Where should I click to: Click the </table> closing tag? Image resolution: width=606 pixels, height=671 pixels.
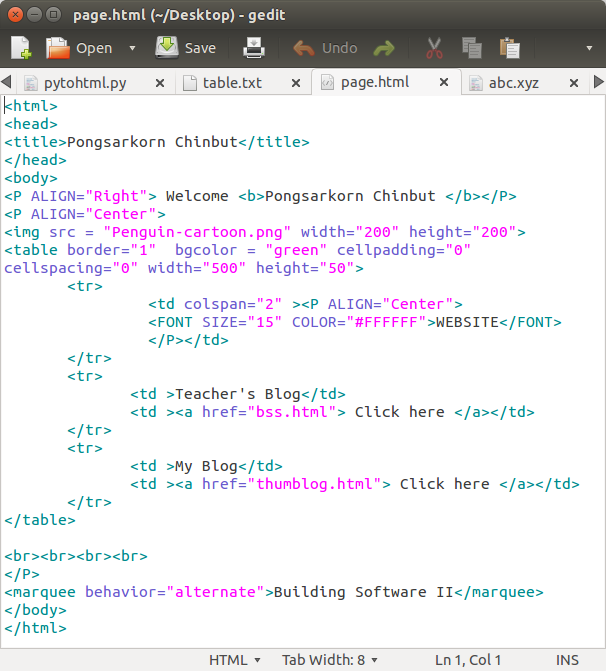[40, 520]
